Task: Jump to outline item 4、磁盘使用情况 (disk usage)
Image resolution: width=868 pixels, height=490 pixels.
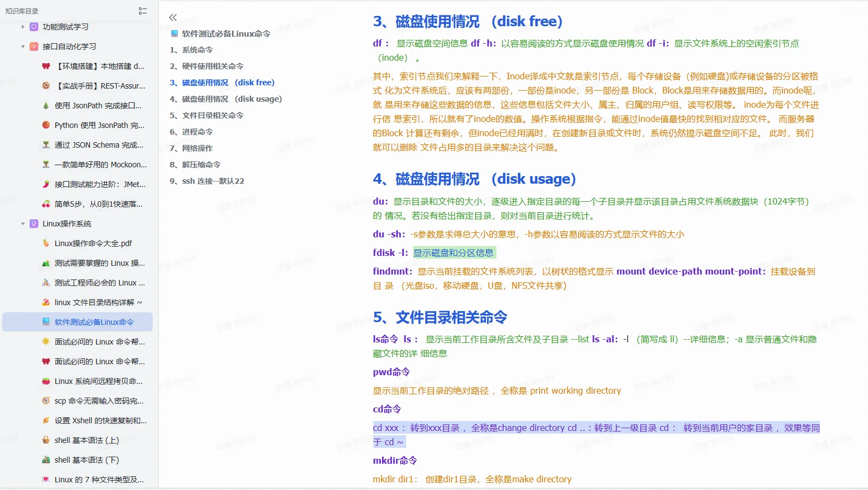Action: pos(225,99)
